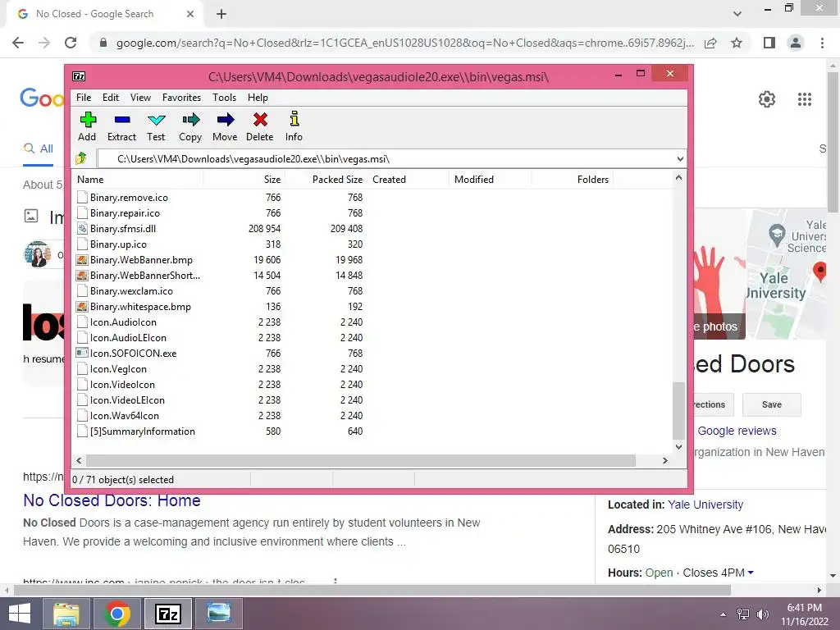
Task: Click Binary.sfmsi.dll file icon
Action: point(82,229)
